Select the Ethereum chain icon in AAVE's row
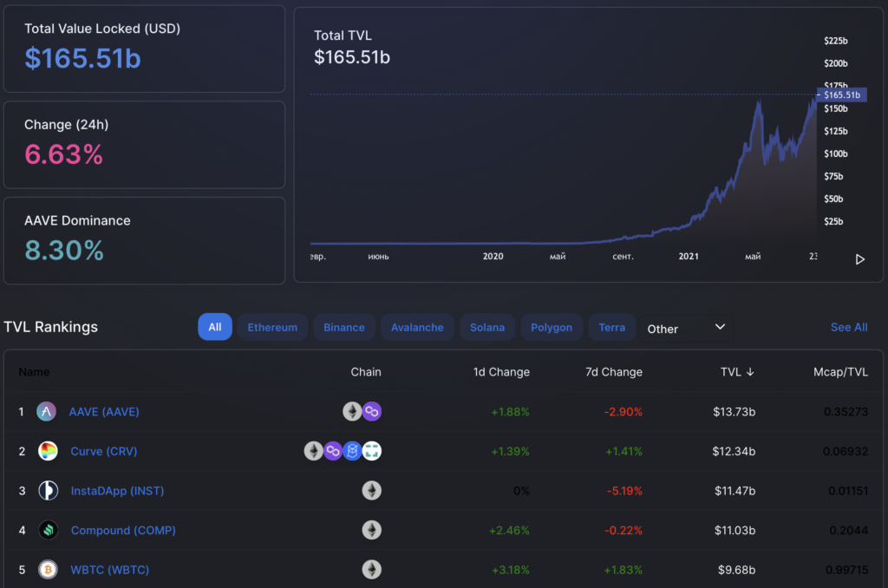 (352, 411)
